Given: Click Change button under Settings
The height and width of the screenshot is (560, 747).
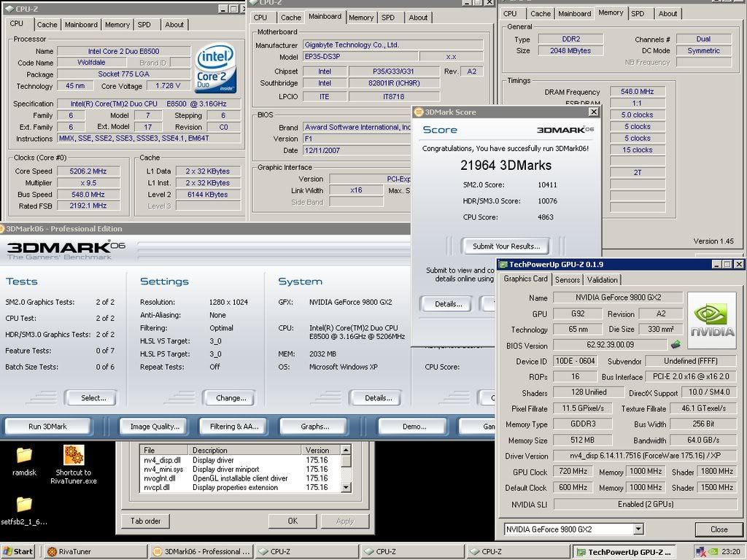Looking at the screenshot, I should [x=228, y=397].
